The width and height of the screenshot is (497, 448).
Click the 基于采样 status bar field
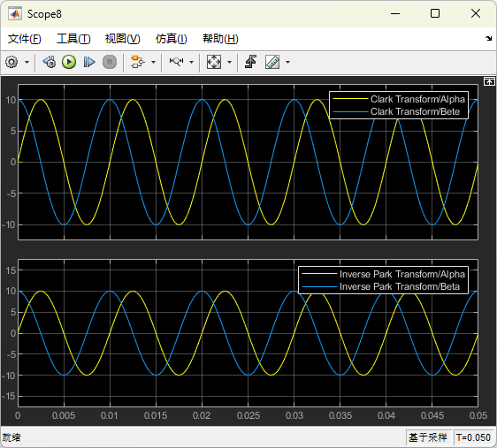pos(428,437)
